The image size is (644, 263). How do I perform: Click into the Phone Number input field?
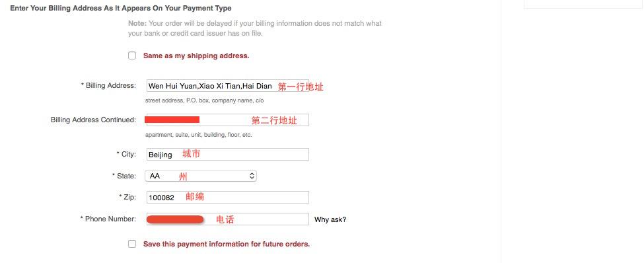click(x=227, y=219)
